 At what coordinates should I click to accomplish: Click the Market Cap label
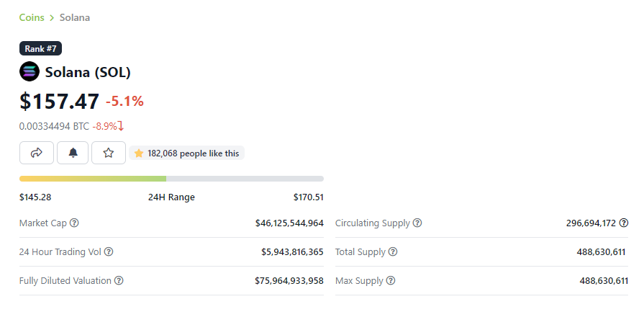42,223
